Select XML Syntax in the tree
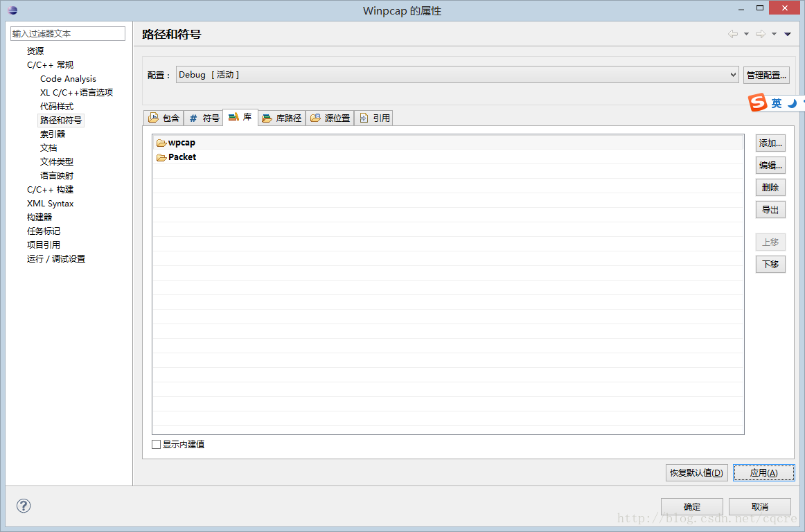The width and height of the screenshot is (805, 532). coord(51,204)
